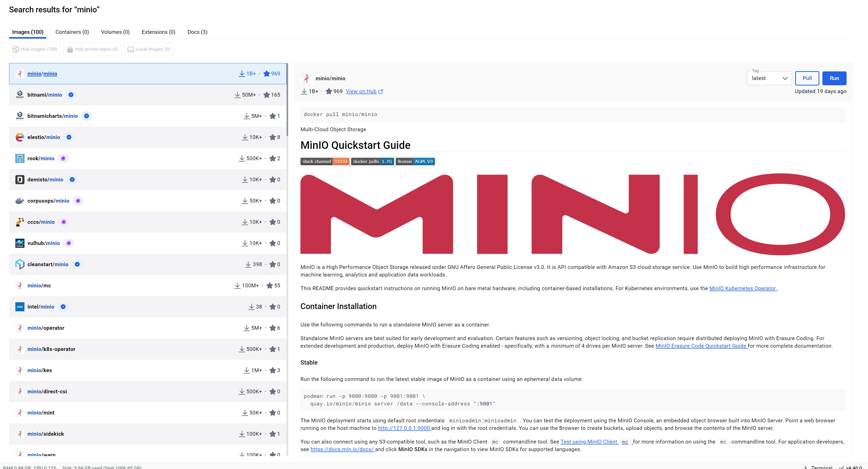Screen dimensions: 868x469
Task: Select the minio/sidekick result row
Action: (x=148, y=434)
